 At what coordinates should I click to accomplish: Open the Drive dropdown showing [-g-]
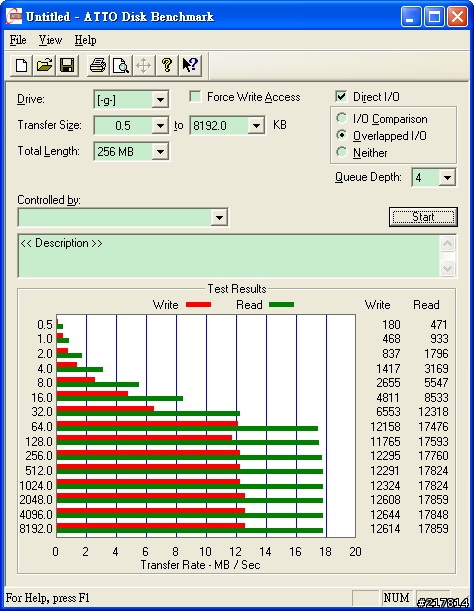point(160,100)
